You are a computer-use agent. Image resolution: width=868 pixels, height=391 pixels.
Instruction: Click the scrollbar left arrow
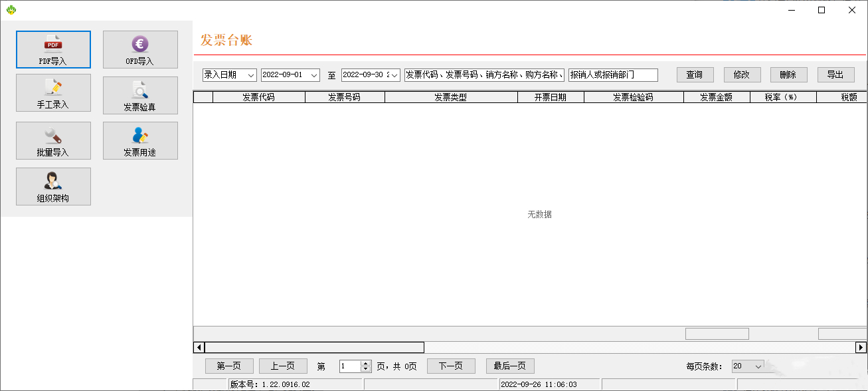coord(199,347)
